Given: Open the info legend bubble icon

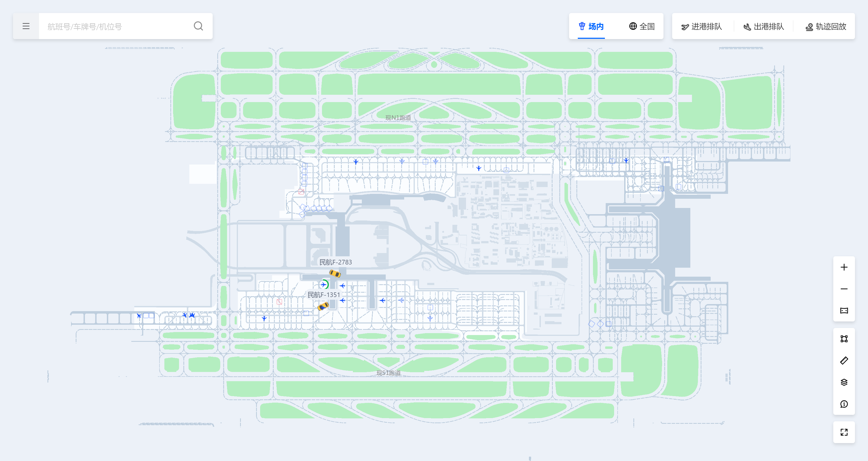Looking at the screenshot, I should (x=844, y=404).
